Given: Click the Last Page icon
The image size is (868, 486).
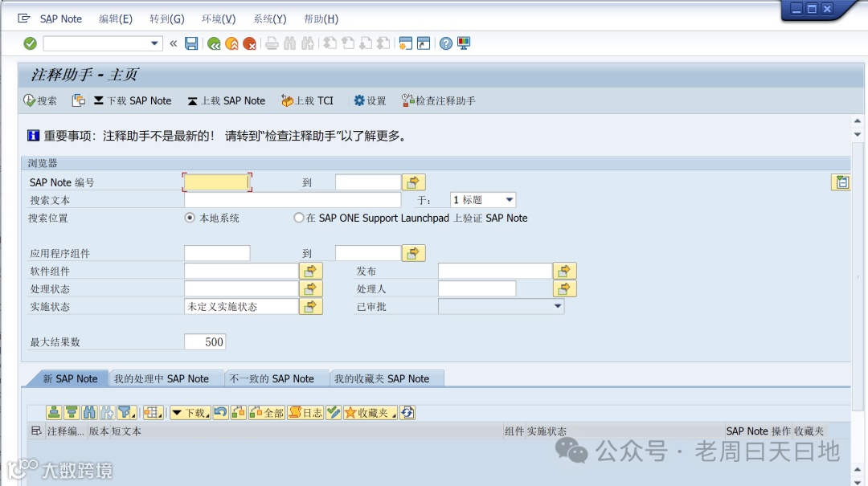Looking at the screenshot, I should point(383,43).
